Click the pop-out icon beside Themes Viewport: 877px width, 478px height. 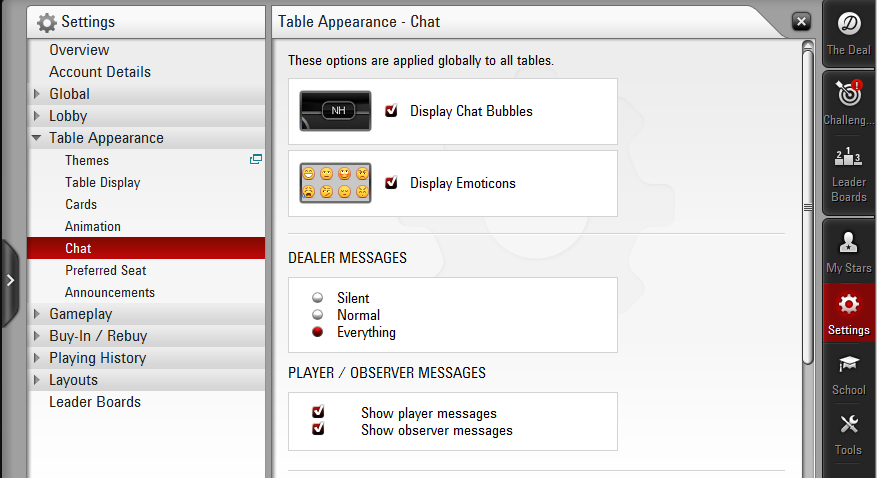256,160
